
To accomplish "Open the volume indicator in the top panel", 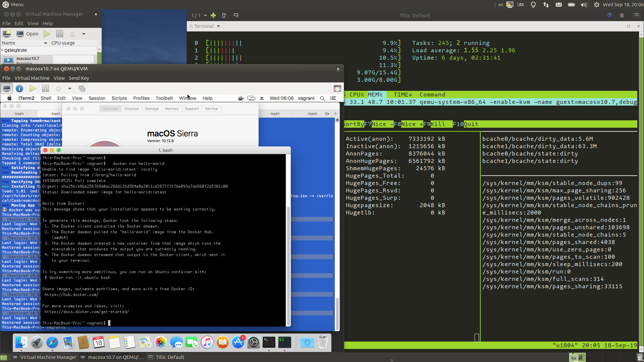I will pos(584,5).
